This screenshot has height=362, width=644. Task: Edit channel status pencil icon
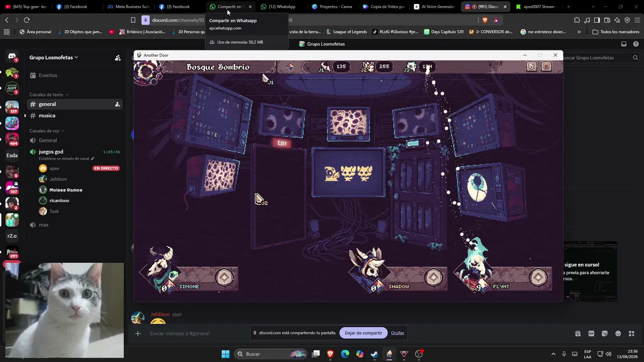pyautogui.click(x=92, y=158)
